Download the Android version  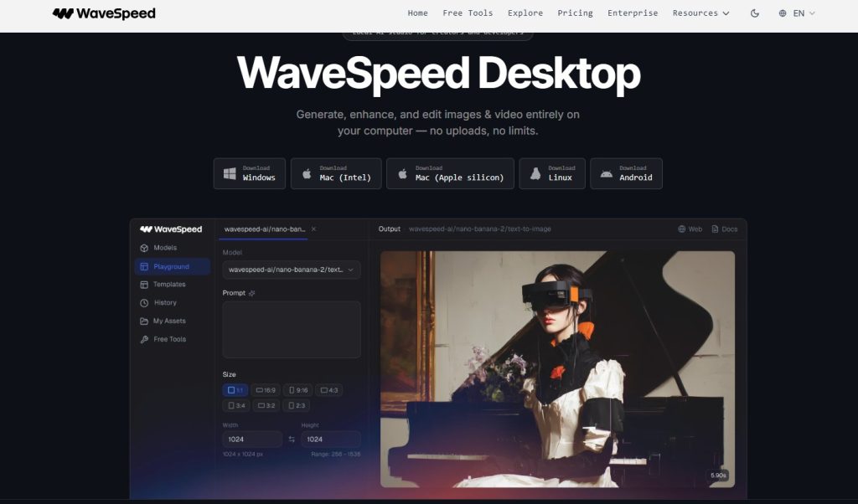626,173
